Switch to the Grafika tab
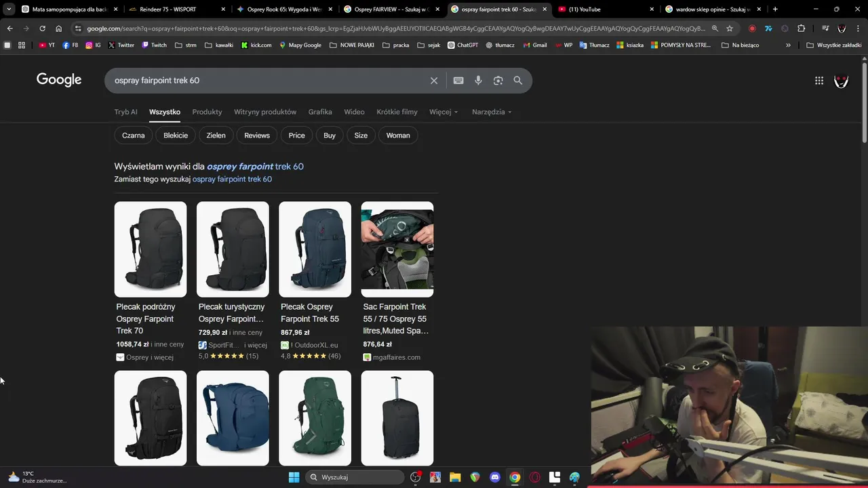This screenshot has height=488, width=868. coord(320,112)
